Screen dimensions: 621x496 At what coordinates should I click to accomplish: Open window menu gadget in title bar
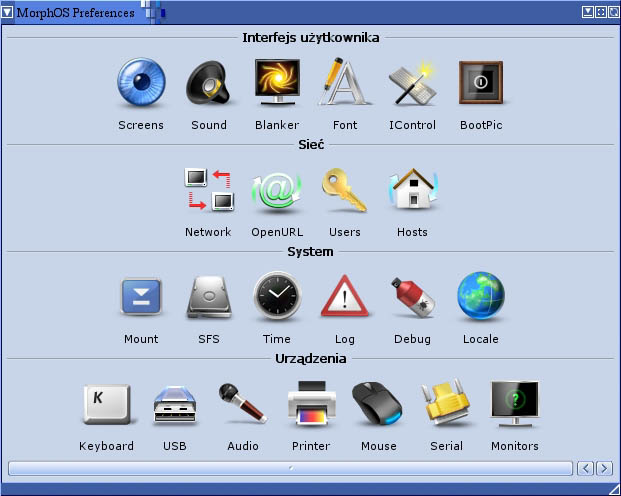7,12
